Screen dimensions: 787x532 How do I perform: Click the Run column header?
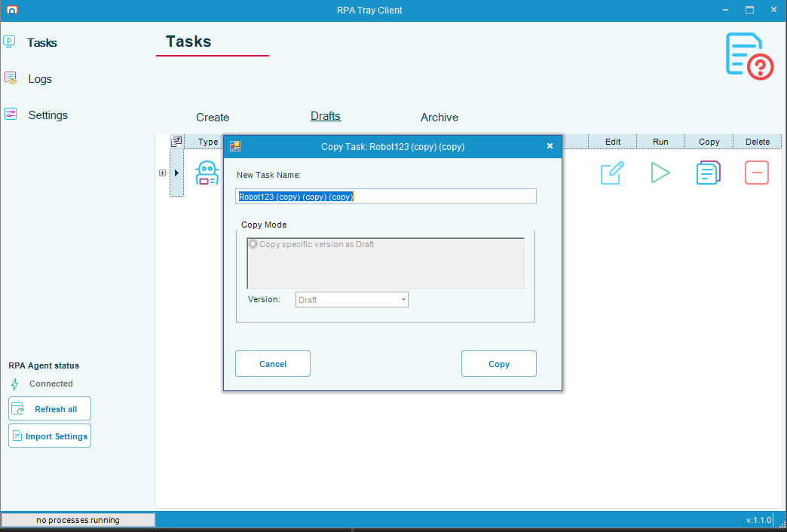(660, 142)
